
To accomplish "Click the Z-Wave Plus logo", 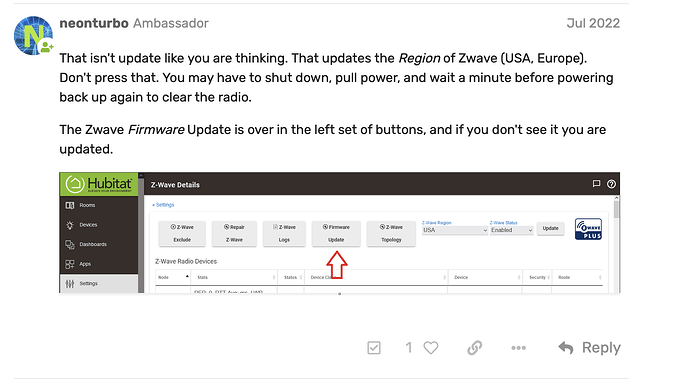I will (588, 229).
